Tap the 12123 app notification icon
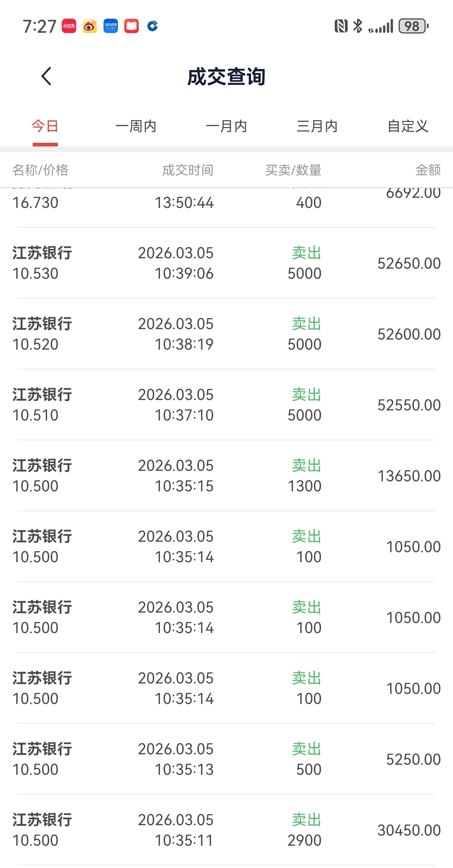The height and width of the screenshot is (868, 453). (111, 26)
